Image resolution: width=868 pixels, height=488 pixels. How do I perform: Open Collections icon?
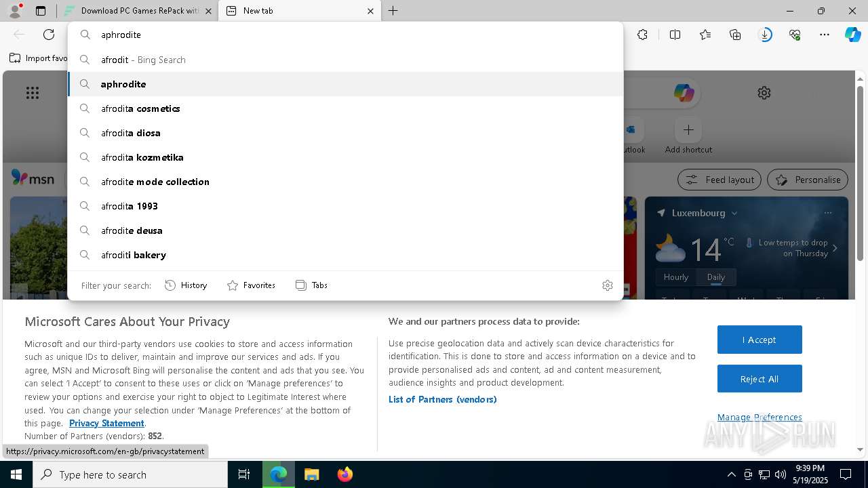click(x=735, y=35)
